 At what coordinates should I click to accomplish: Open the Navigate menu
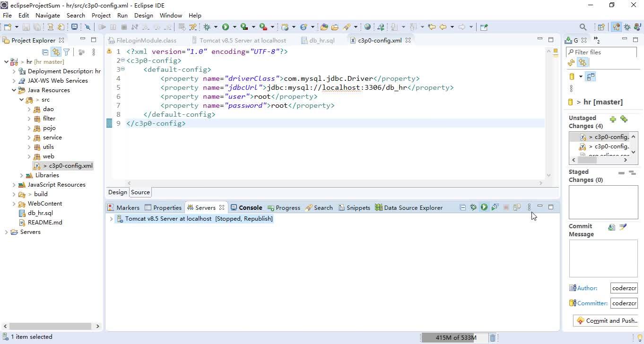48,15
